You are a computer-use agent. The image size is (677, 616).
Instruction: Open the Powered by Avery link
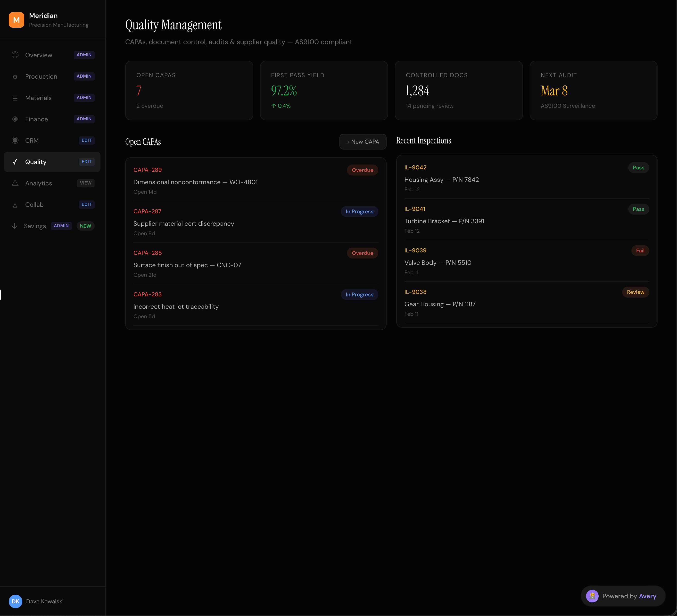pos(629,596)
